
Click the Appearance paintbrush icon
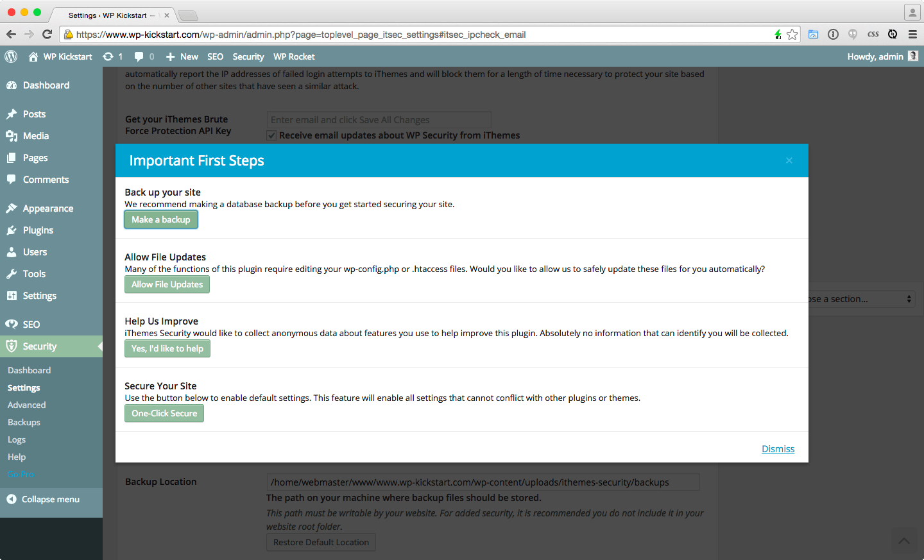point(12,208)
